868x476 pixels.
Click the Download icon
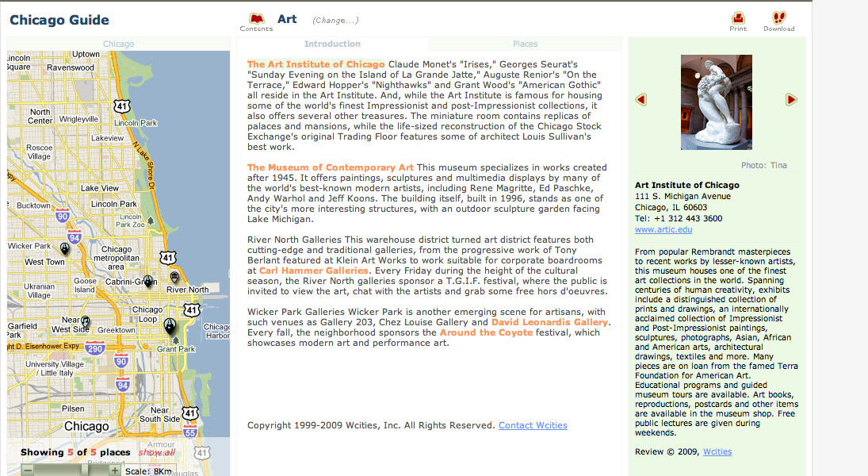[778, 17]
